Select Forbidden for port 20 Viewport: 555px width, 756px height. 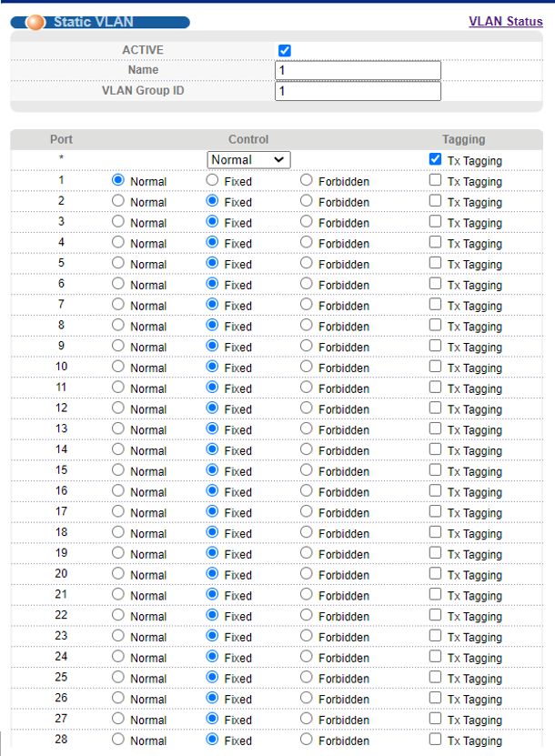tap(307, 574)
